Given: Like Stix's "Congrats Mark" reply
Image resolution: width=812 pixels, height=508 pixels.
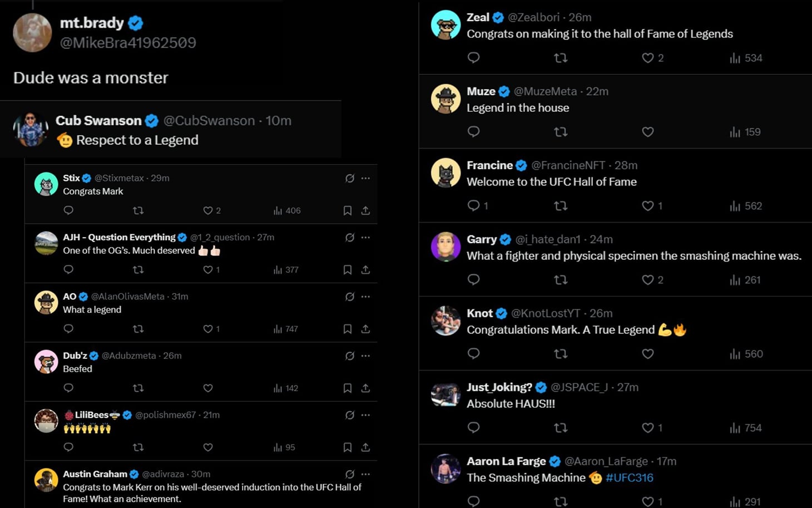Looking at the screenshot, I should pyautogui.click(x=208, y=210).
